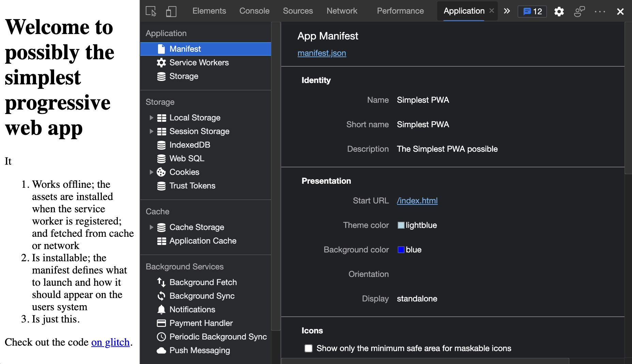Viewport: 632px width, 364px height.
Task: Click the lightblue theme color swatch
Action: (x=401, y=225)
